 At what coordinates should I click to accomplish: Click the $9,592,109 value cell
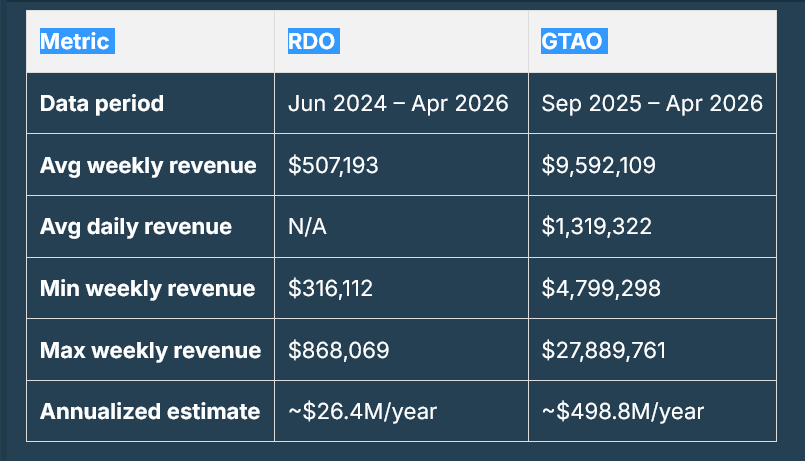point(598,165)
